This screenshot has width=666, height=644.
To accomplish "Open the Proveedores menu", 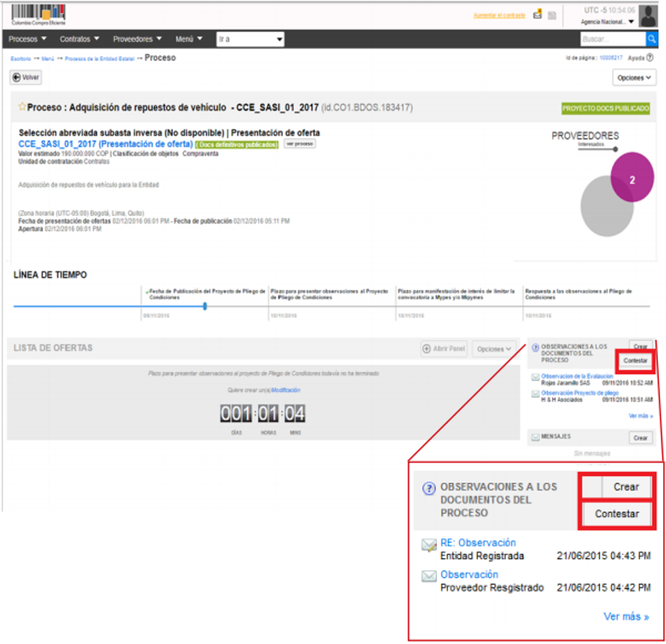I will pyautogui.click(x=137, y=39).
